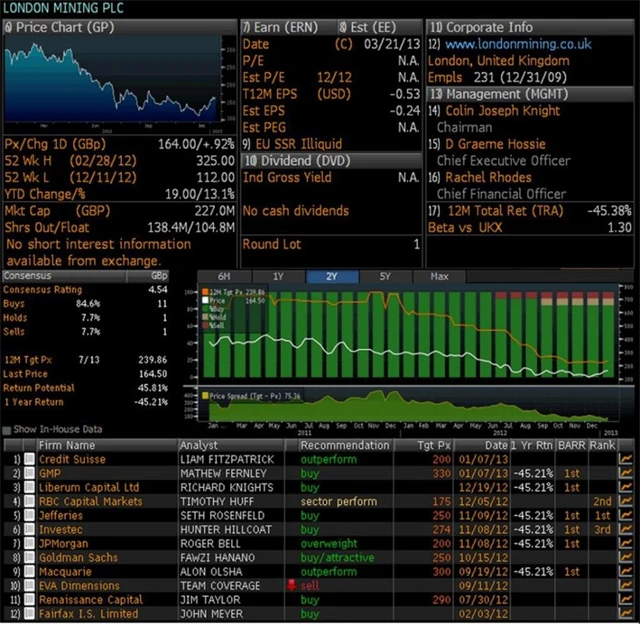Screen dimensions: 640x624
Task: Open Colin Joseph Knight management profile
Action: (x=503, y=110)
